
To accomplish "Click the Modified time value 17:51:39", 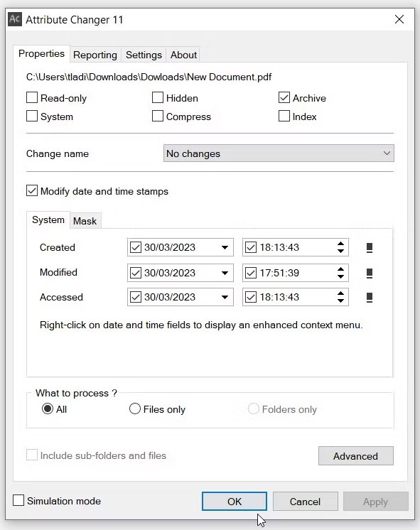I will click(279, 273).
